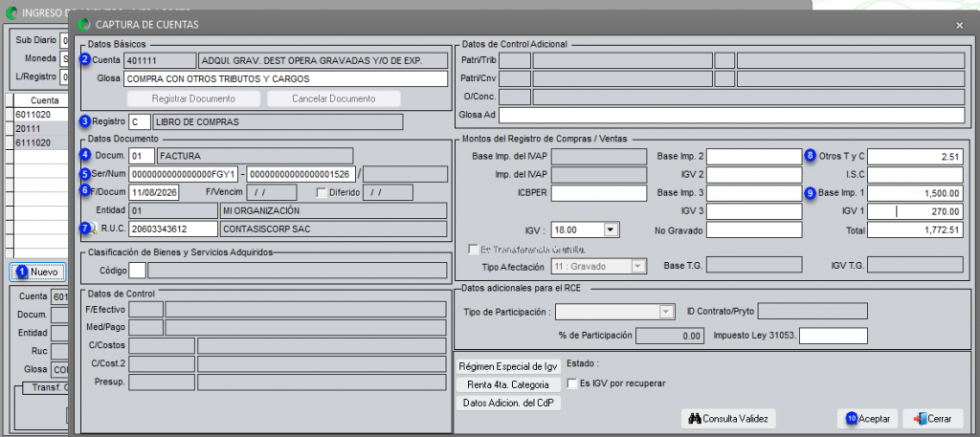Click the LIBRO DE COMPRAS description field

point(278,121)
